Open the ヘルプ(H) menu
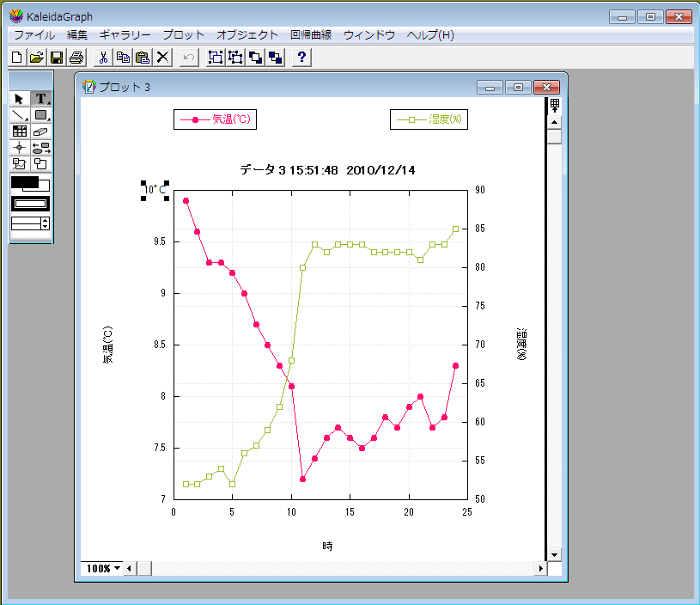The image size is (700, 605). click(x=430, y=35)
